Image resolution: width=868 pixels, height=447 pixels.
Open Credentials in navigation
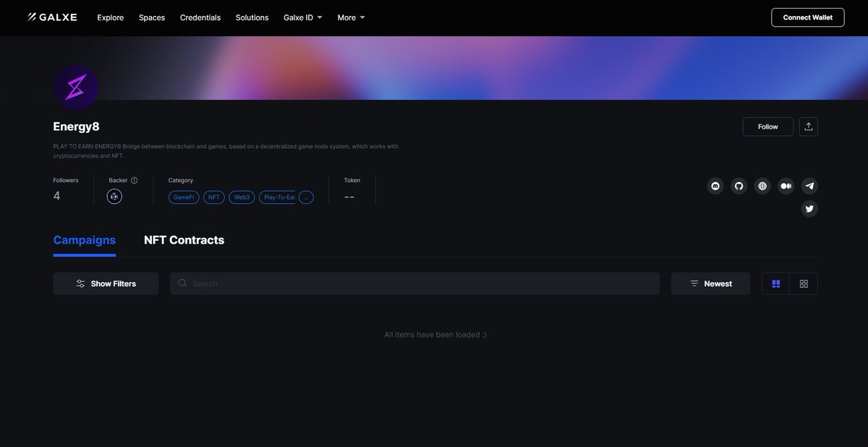(200, 17)
